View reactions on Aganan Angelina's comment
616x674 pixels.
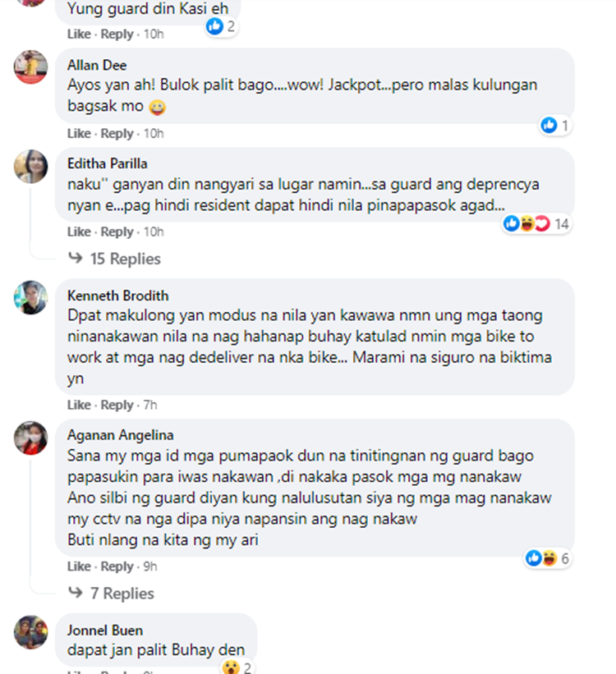click(548, 558)
